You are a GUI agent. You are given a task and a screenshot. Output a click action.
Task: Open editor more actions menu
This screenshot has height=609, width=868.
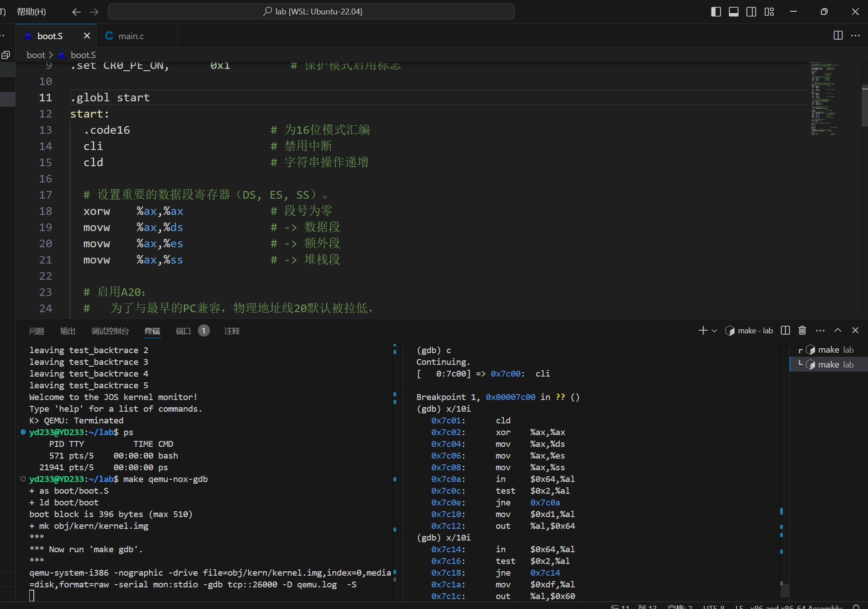pos(855,36)
